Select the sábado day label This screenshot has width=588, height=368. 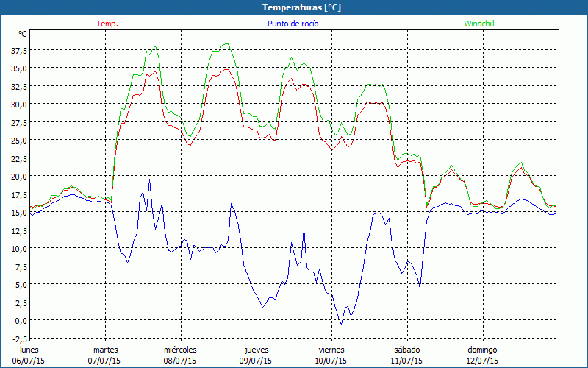[x=406, y=350]
